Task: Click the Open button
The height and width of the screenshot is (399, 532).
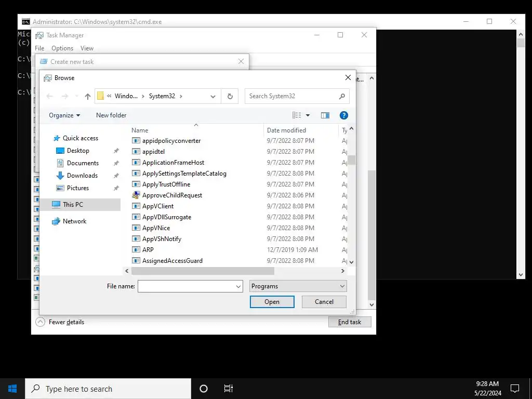Action: pos(272,302)
